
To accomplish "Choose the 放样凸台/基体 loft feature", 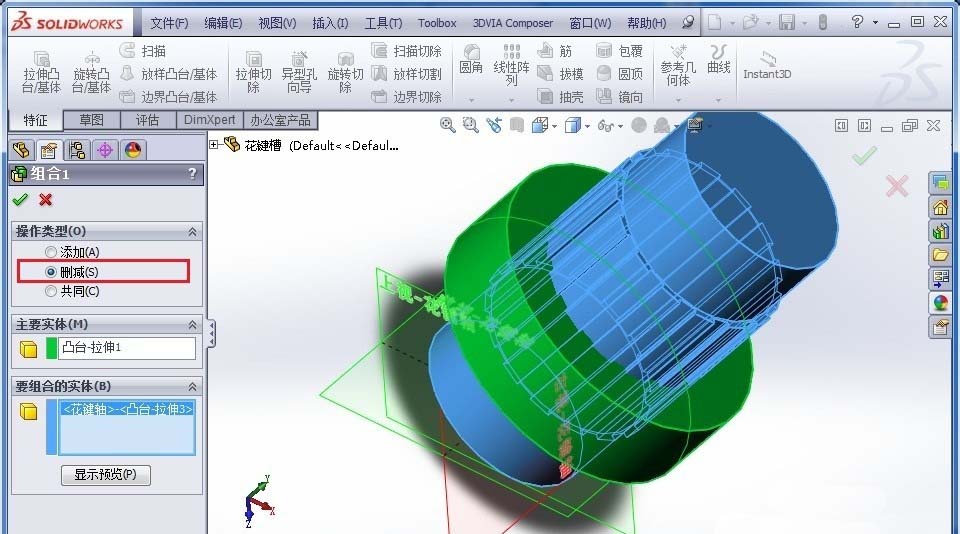I will coord(168,74).
